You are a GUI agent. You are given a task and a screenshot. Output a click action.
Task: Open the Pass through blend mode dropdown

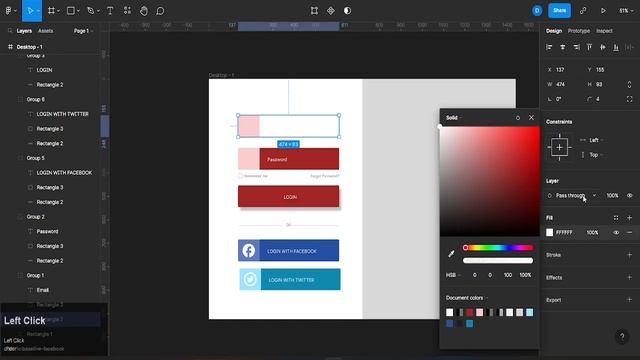576,196
